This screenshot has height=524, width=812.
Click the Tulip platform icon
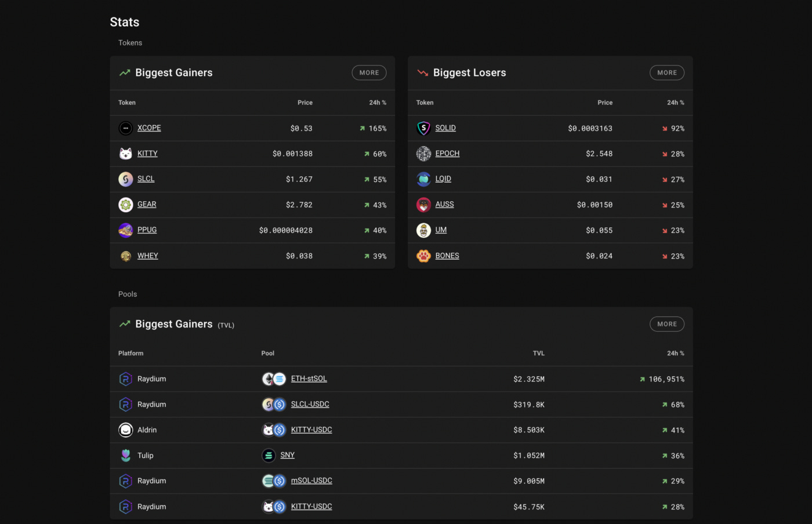click(x=125, y=455)
